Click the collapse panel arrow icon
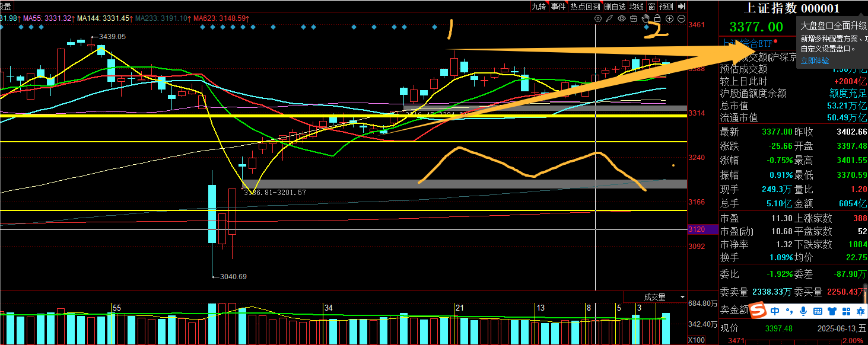The image size is (868, 345). tap(681, 7)
